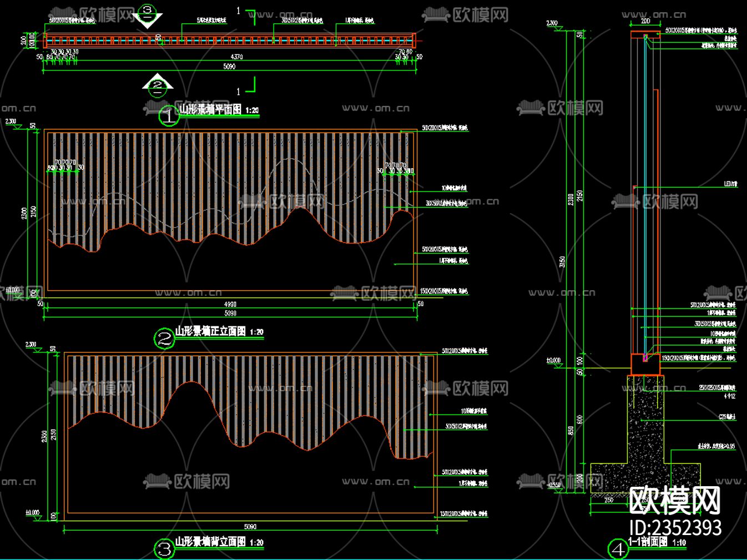
Task: Select the 山形景墙背立面图 title text
Action: pos(210,542)
